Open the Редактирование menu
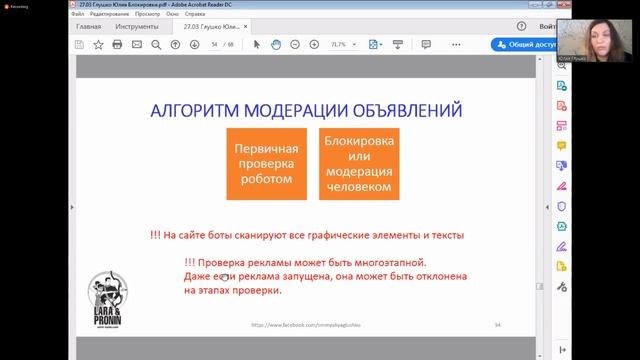 (109, 14)
